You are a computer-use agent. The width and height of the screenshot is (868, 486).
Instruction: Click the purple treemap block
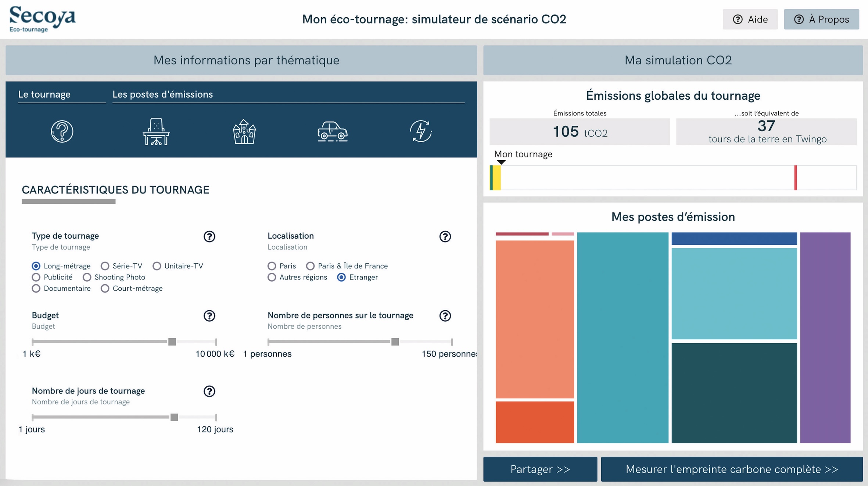825,337
